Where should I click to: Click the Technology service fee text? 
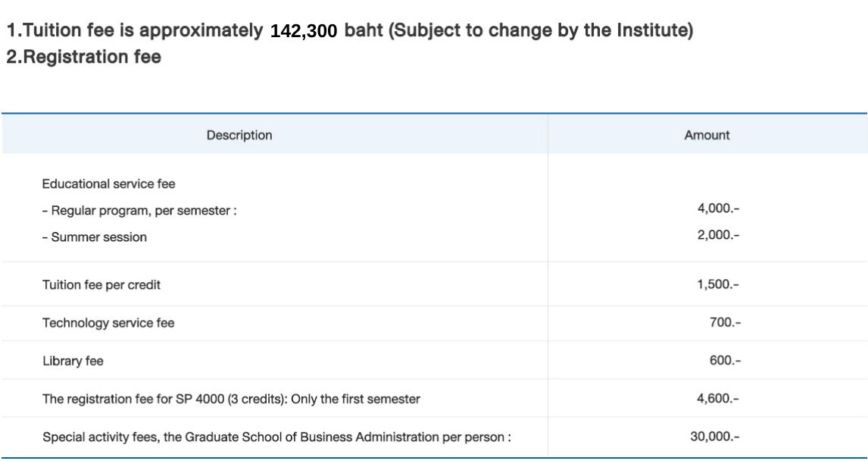pos(108,323)
